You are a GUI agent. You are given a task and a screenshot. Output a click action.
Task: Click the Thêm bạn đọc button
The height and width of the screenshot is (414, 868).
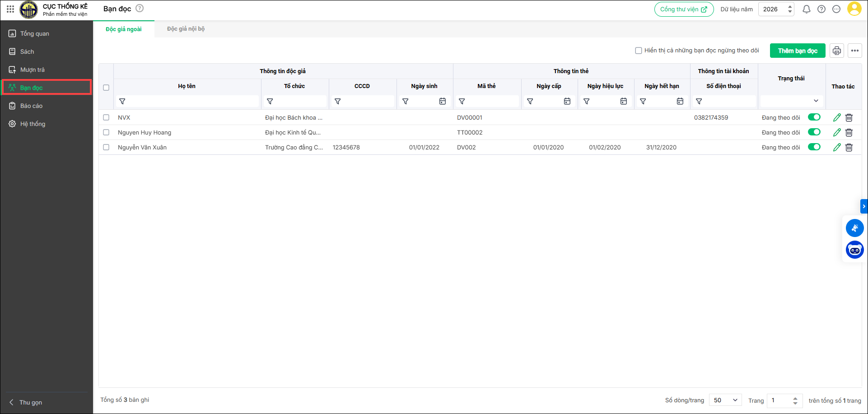point(797,51)
